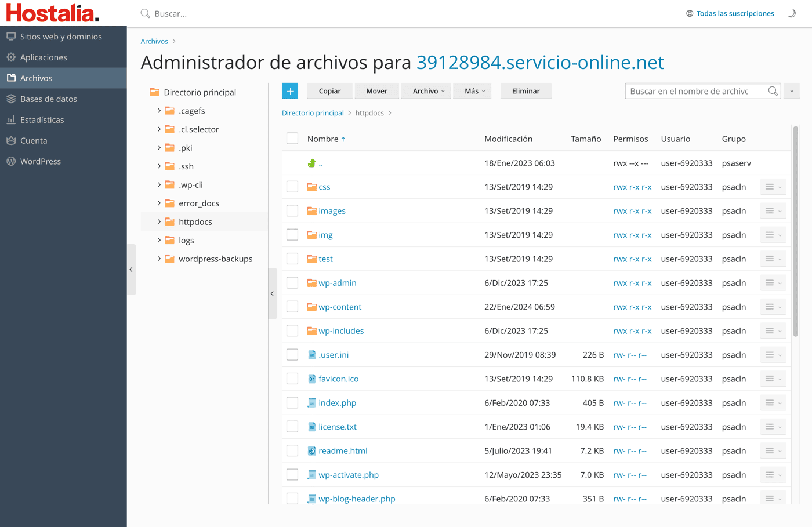Click the images folder icon
Image resolution: width=812 pixels, height=527 pixels.
coord(312,211)
